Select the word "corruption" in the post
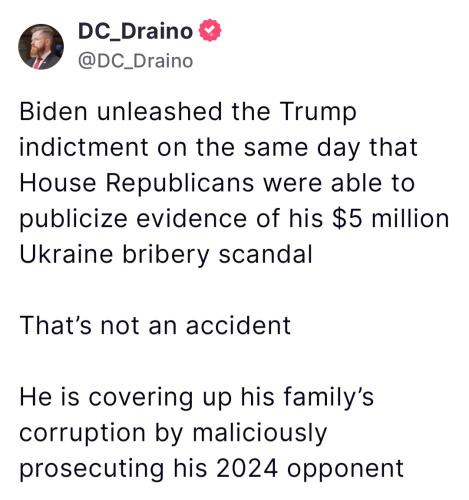 [82, 434]
